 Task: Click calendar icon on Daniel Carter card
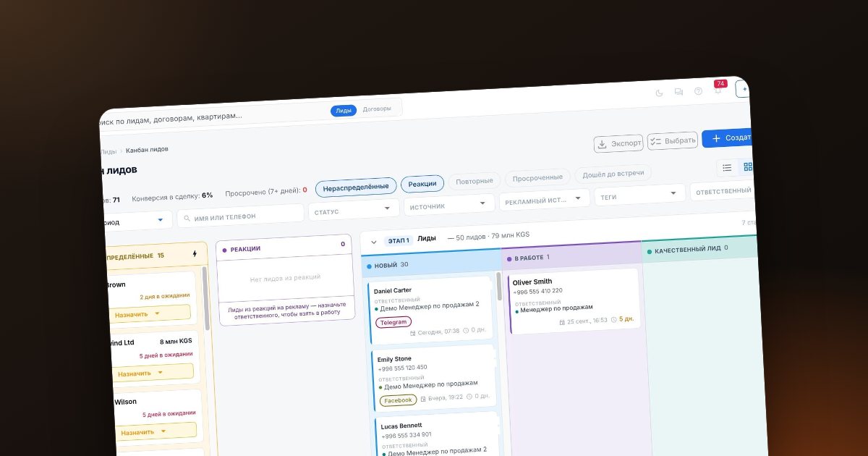pos(413,332)
